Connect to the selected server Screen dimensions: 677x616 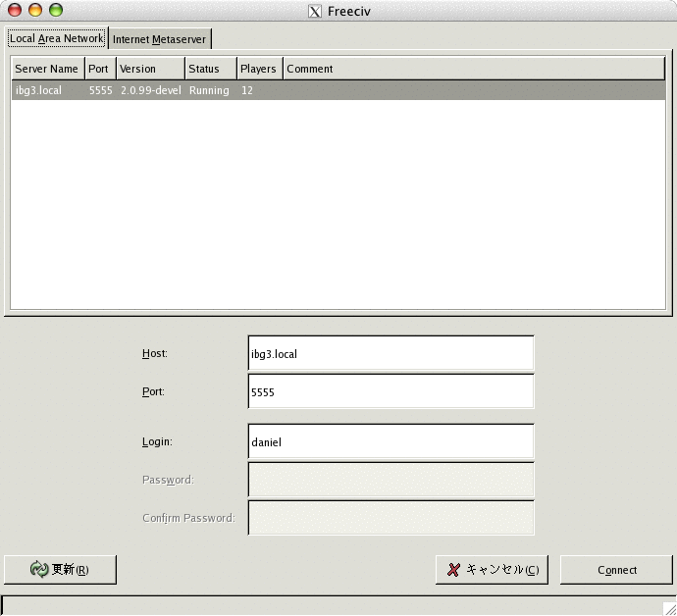[616, 570]
